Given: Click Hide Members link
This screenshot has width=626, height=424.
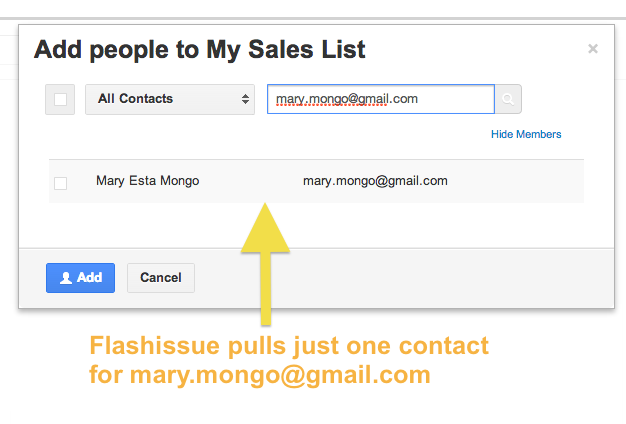Looking at the screenshot, I should point(526,134).
